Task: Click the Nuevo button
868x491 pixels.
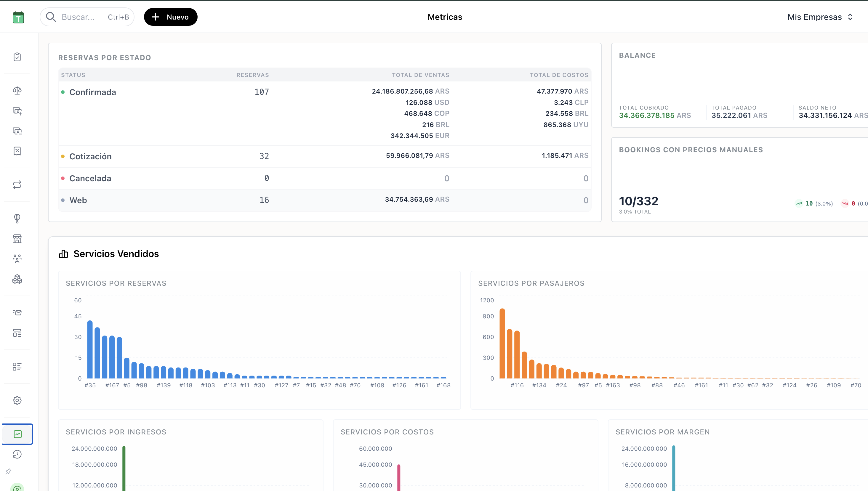Action: pos(171,17)
